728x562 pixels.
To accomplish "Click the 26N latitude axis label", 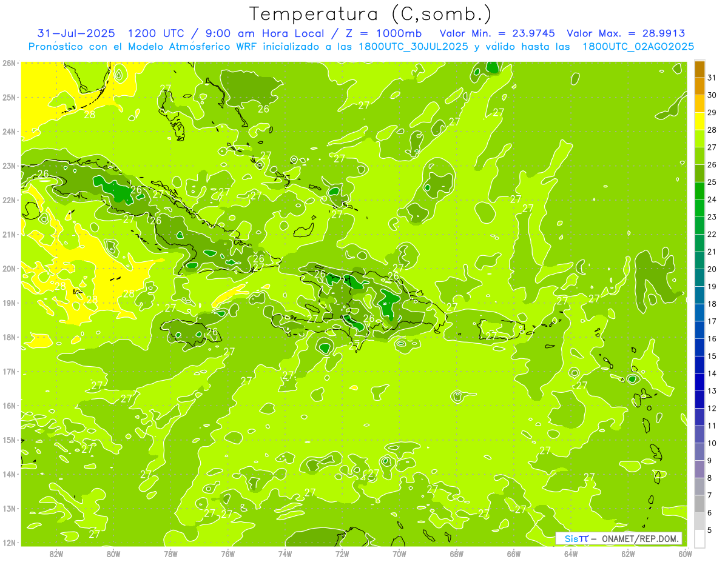I will [9, 63].
